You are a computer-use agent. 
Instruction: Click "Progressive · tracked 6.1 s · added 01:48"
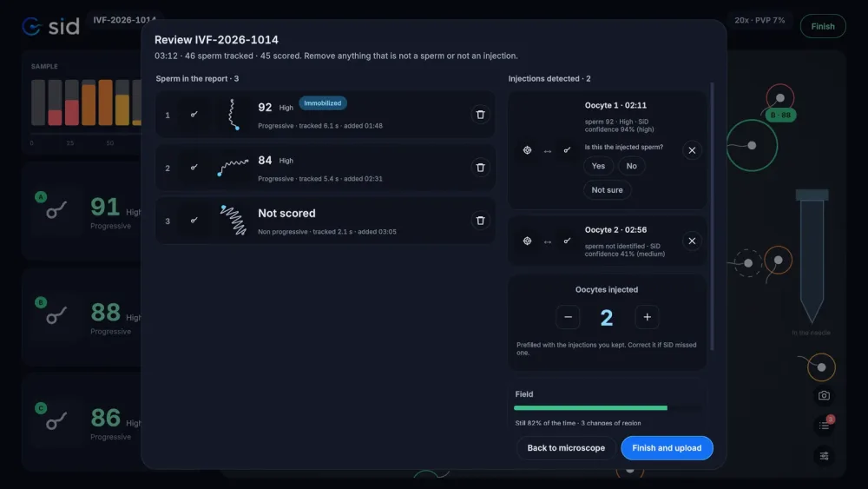point(320,126)
